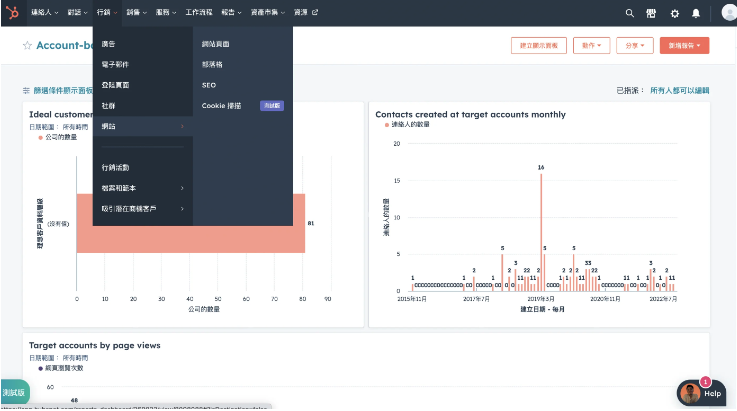This screenshot has height=411, width=737.
Task: Click the 建立顯示面板 button
Action: 539,46
